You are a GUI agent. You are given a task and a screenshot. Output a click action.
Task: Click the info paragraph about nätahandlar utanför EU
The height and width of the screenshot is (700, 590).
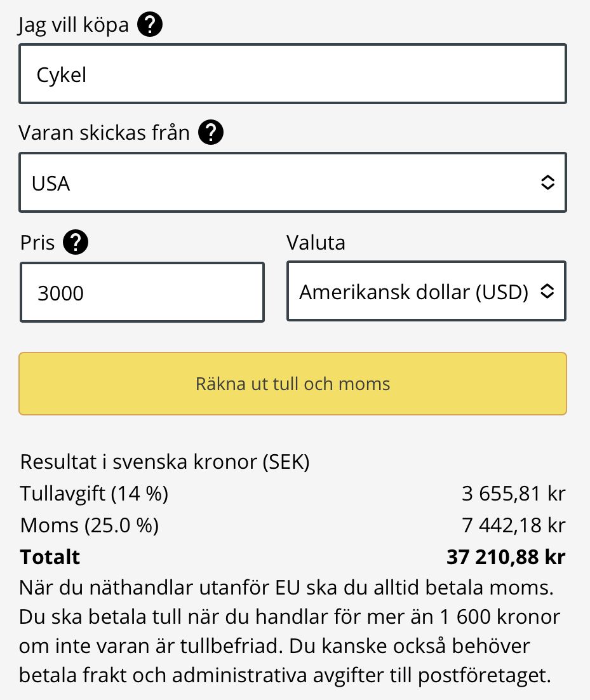(x=289, y=631)
